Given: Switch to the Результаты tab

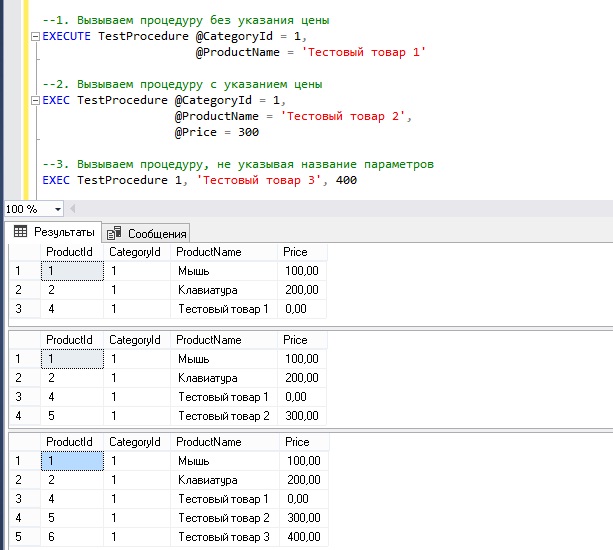Looking at the screenshot, I should click(57, 232).
